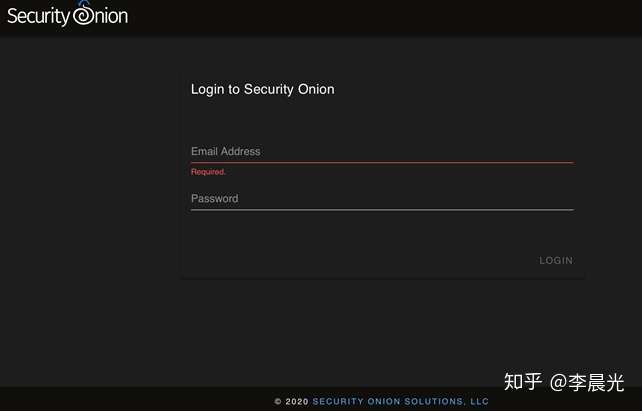
Task: Open the Security Onion Solutions, LLC link
Action: coord(400,402)
